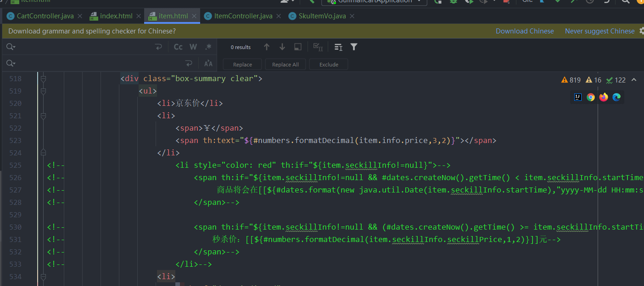Click the 122 typos indicator
644x286 pixels.
pyautogui.click(x=616, y=80)
